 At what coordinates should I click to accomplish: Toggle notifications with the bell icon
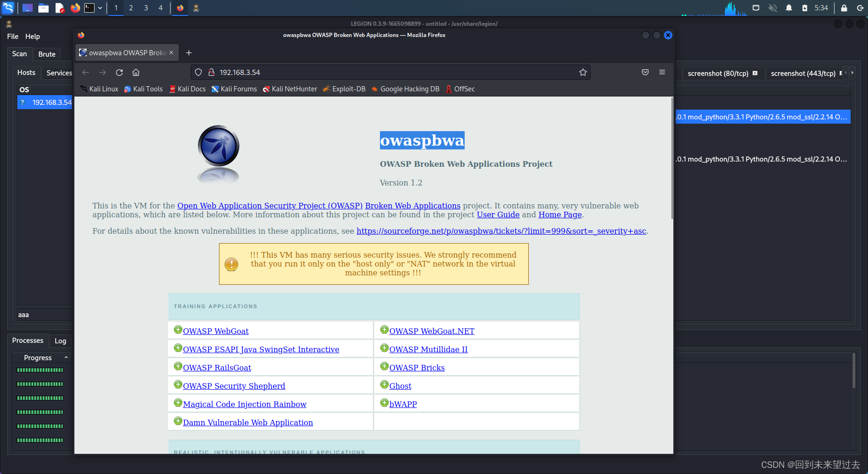(789, 7)
